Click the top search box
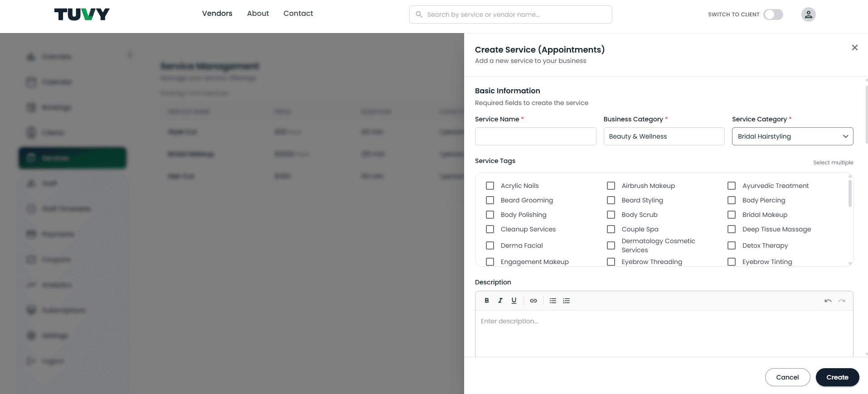868x394 pixels. tap(510, 14)
